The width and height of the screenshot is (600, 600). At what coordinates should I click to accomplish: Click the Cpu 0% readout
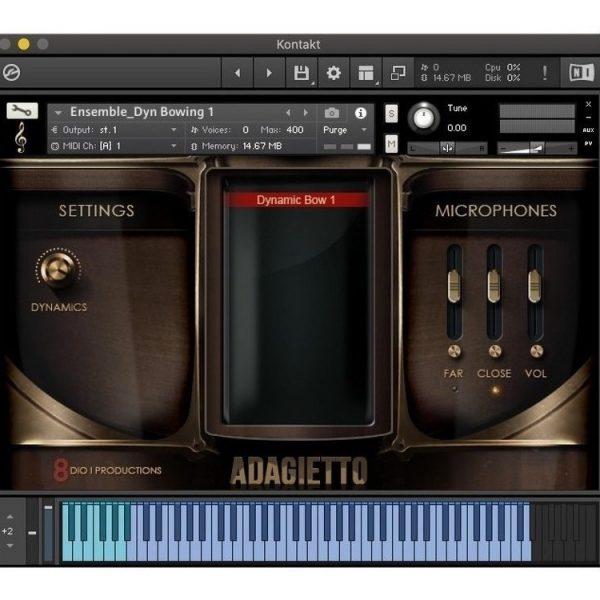point(502,67)
